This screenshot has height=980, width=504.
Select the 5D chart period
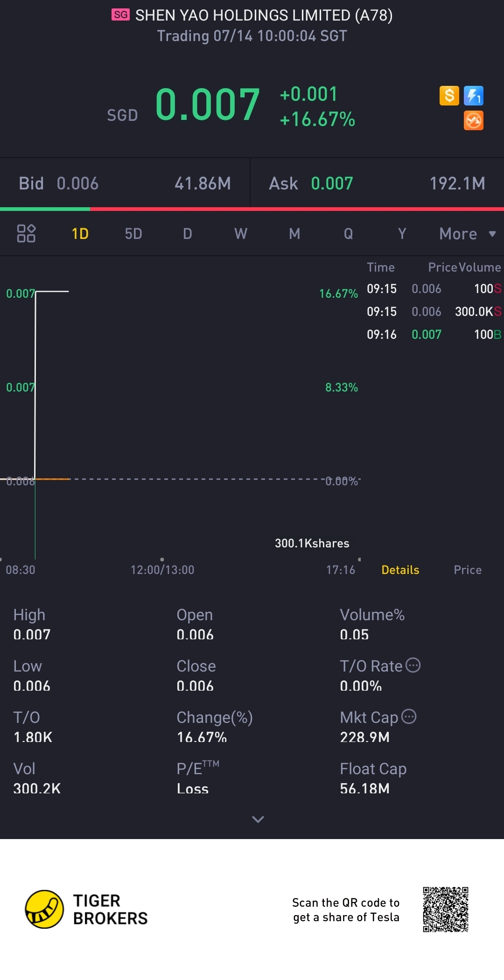[133, 233]
